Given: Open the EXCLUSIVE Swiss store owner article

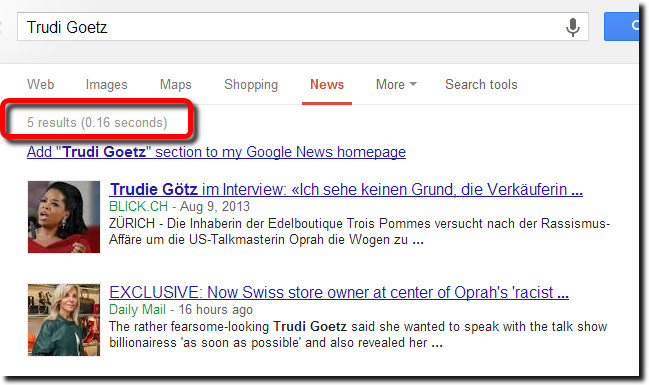Looking at the screenshot, I should pyautogui.click(x=339, y=293).
